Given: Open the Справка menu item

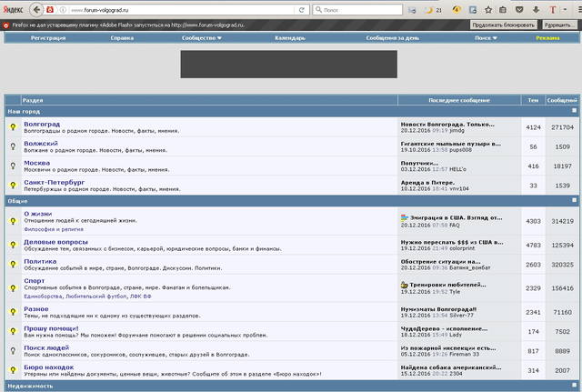Looking at the screenshot, I should [x=122, y=38].
